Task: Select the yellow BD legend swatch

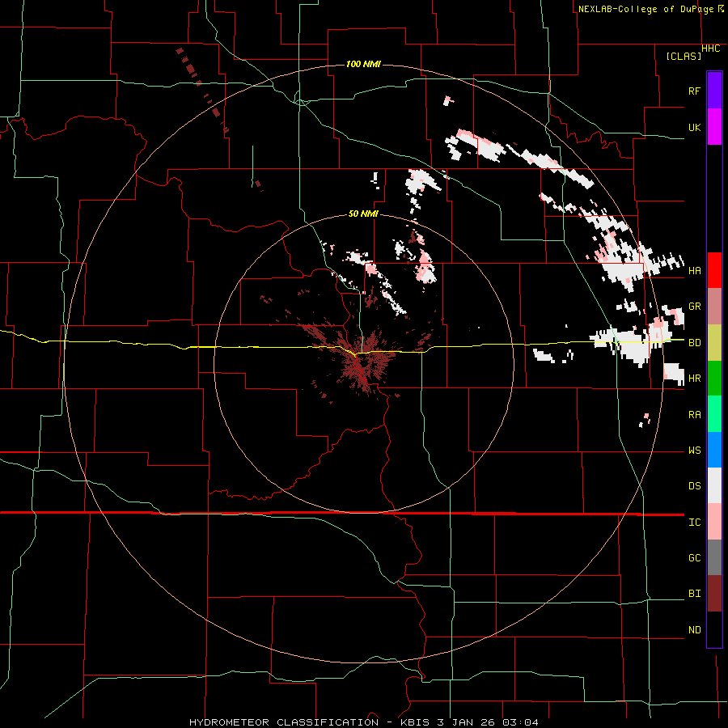Action: 714,343
